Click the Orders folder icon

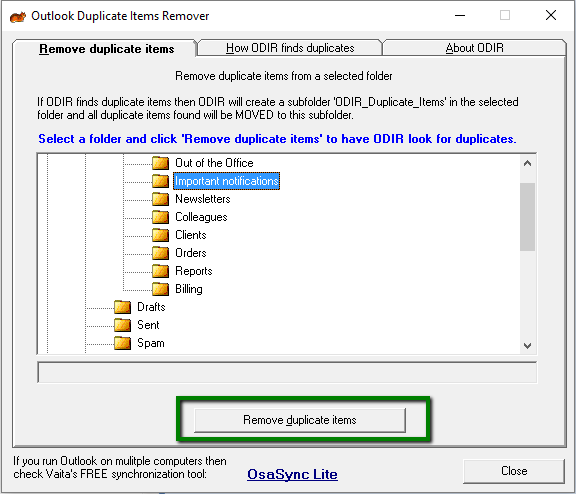click(x=161, y=253)
